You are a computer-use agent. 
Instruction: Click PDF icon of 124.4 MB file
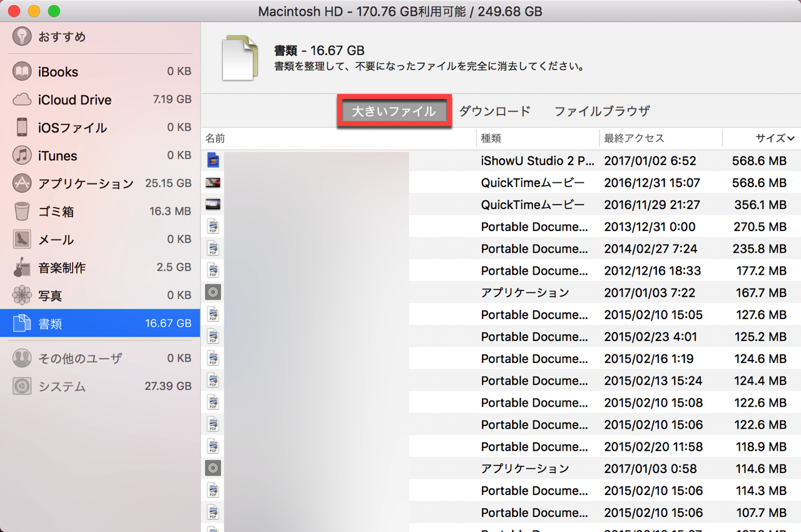213,381
